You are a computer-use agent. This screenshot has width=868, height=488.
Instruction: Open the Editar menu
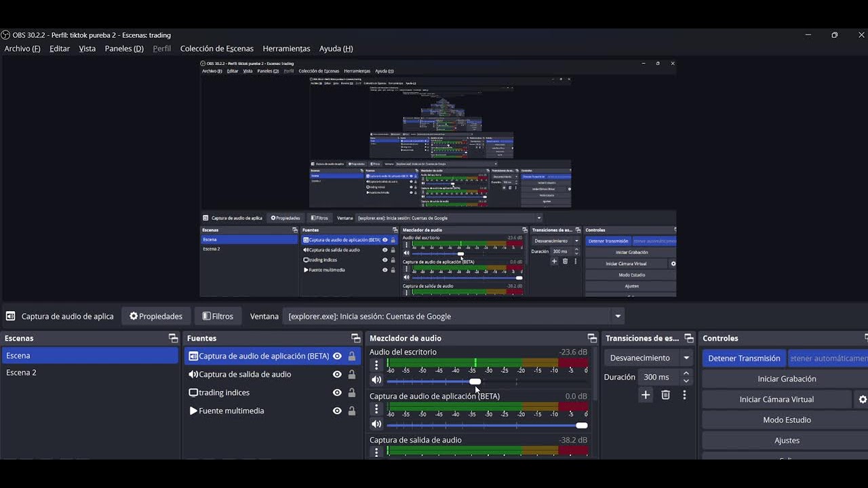(60, 49)
